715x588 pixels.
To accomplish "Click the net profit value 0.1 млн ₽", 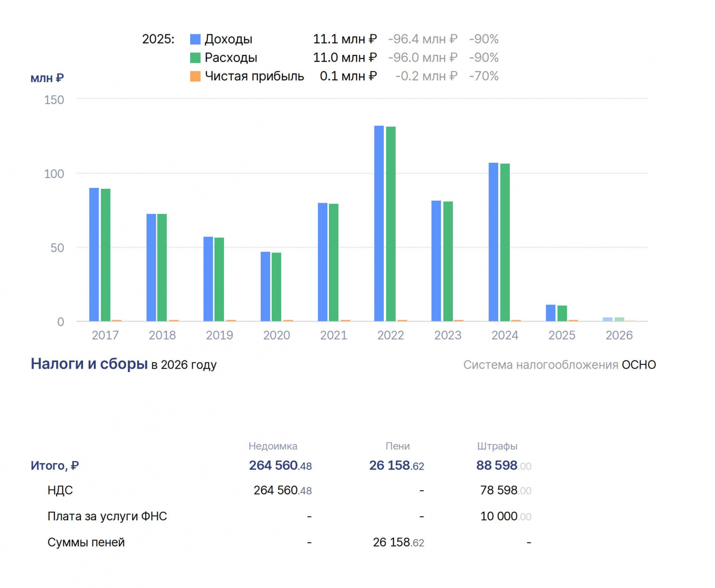I will [x=348, y=76].
